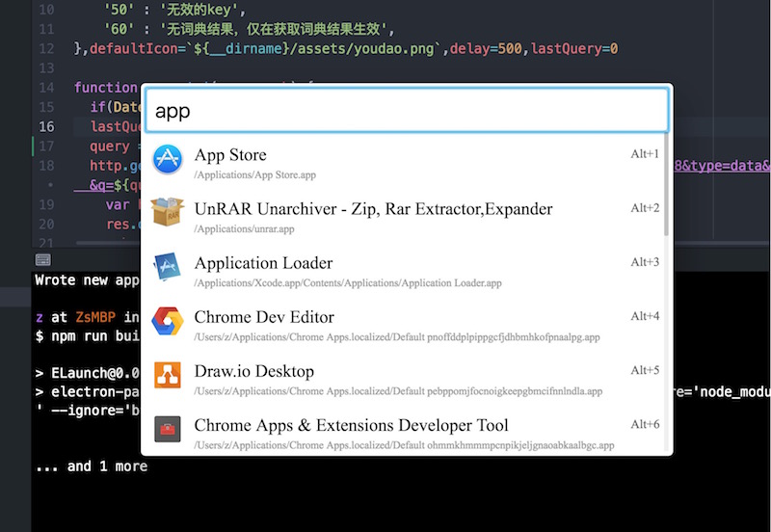Screen dimensions: 771x532
Task: Click 'defaultIcon' in the code editor
Action: coord(133,49)
